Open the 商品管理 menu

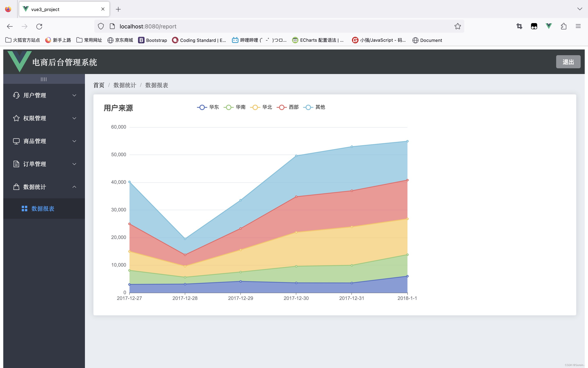[44, 141]
